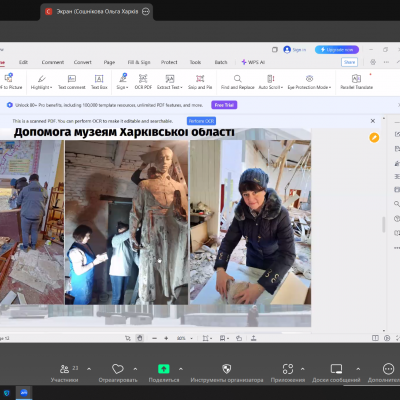Select the Text Box tool
400x400 pixels.
click(99, 82)
